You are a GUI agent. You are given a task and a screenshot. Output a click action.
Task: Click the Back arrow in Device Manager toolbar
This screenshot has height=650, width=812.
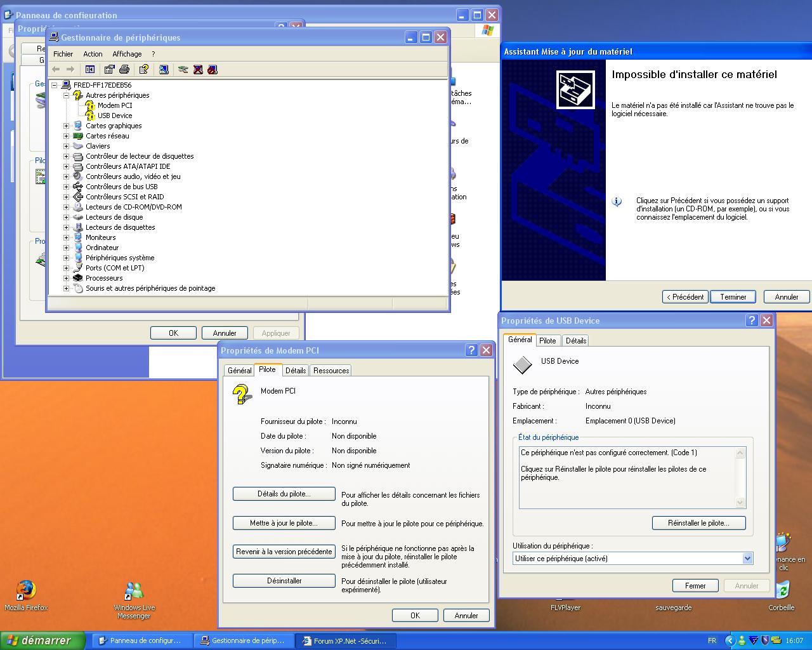point(56,69)
